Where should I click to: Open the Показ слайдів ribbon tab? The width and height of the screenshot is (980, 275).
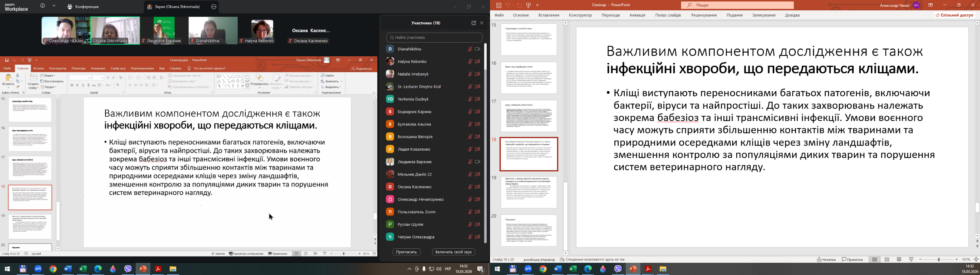(668, 15)
